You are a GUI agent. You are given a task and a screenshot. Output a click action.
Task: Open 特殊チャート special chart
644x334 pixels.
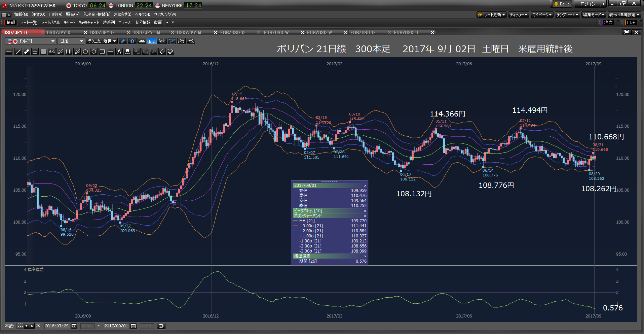pyautogui.click(x=89, y=23)
